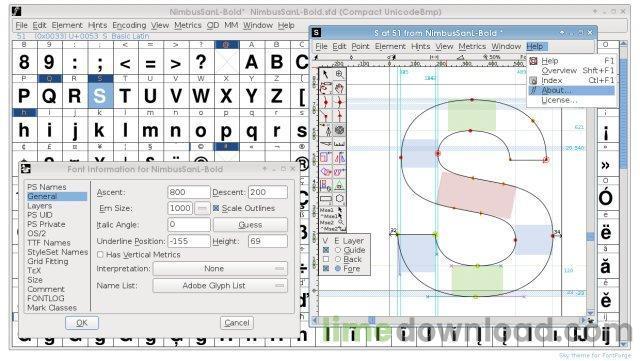The height and width of the screenshot is (361, 640).
Task: Select the Corner point tool
Action: click(x=325, y=116)
